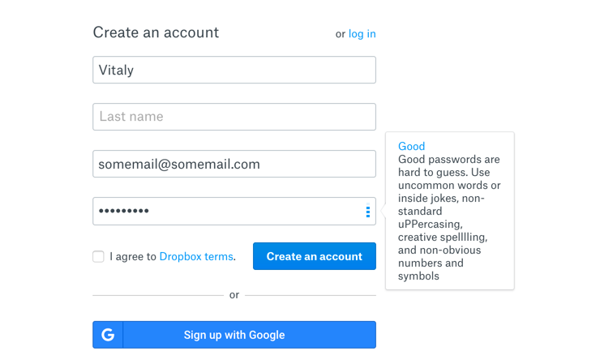Open the Dropbox terms link
Viewport: 600px width, 364px height.
coord(196,256)
